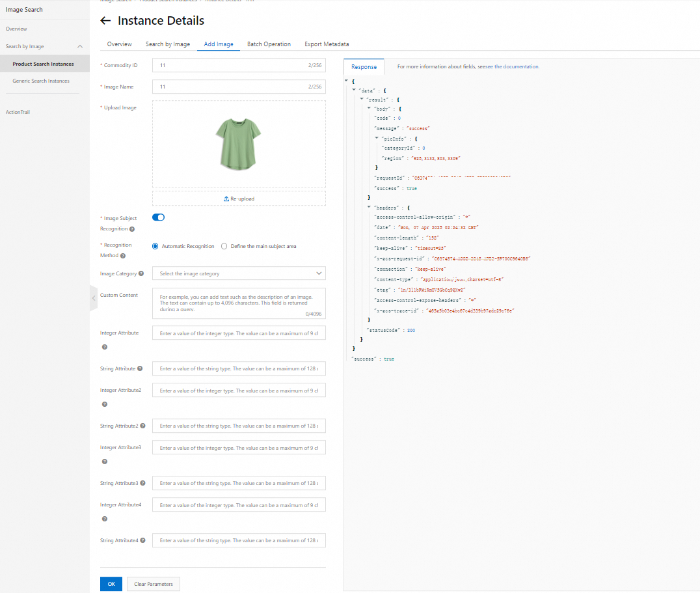Screen dimensions: 700x593
Task: Click the "message" value "success"
Action: (x=418, y=129)
